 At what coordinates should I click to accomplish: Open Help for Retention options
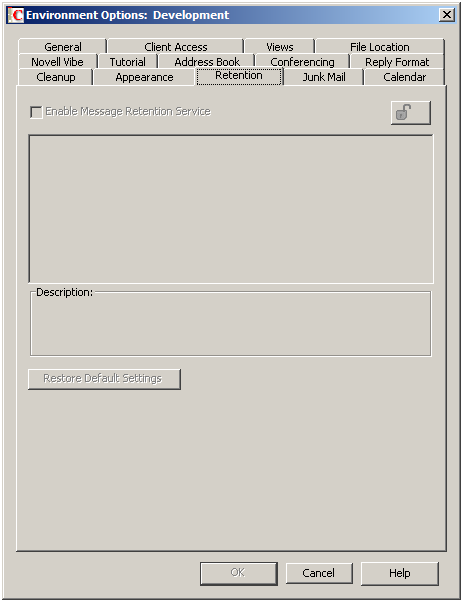[399, 573]
